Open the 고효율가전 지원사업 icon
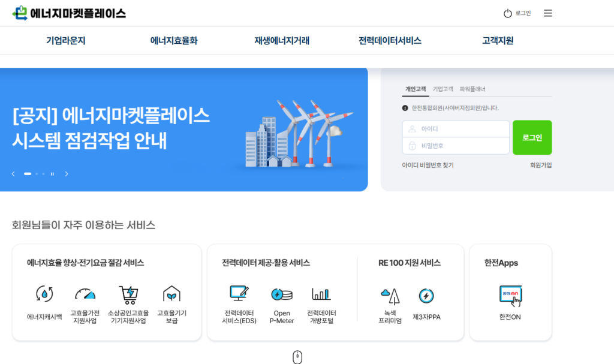This screenshot has width=614, height=364. 85,294
